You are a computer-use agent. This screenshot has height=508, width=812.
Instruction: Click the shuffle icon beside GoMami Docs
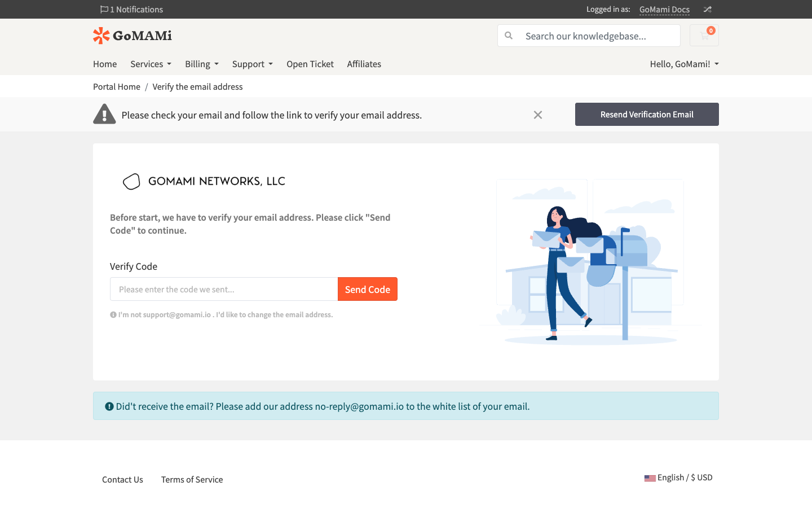click(708, 10)
